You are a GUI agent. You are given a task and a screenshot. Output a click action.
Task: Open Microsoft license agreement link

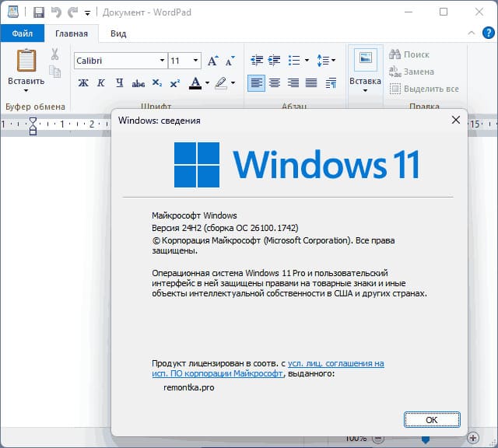click(268, 369)
